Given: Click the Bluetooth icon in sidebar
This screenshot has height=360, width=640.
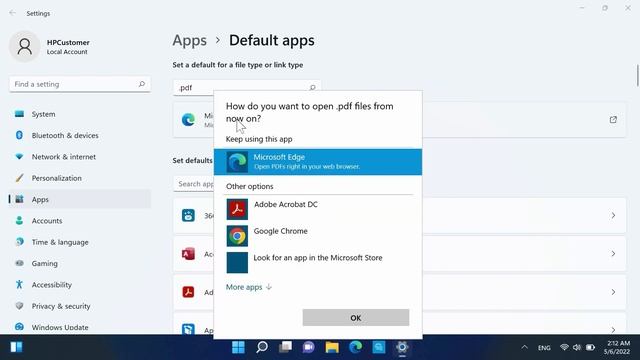Looking at the screenshot, I should point(19,135).
